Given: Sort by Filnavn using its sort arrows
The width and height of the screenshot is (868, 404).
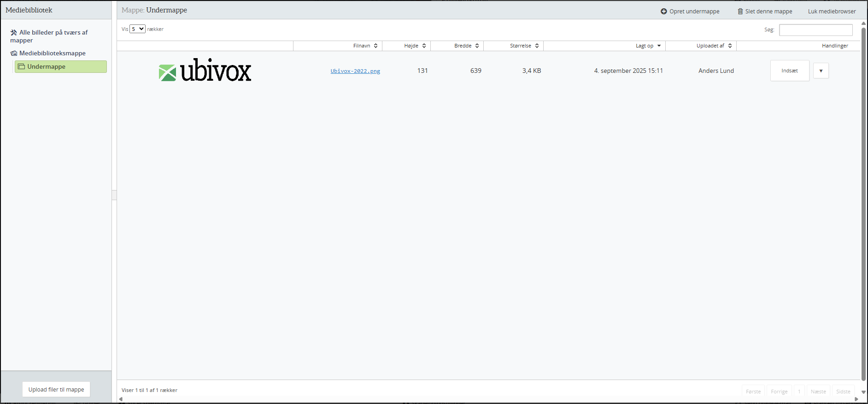Looking at the screenshot, I should tap(376, 46).
